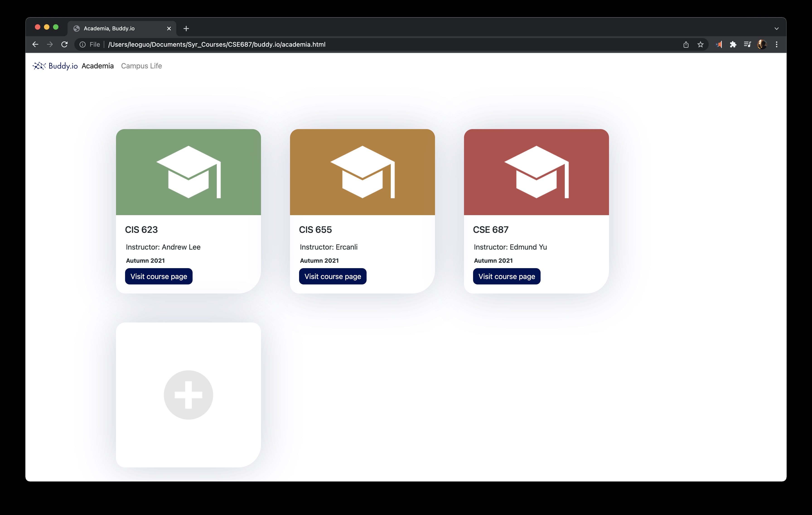Open a new browser tab
The height and width of the screenshot is (515, 812).
pos(186,29)
